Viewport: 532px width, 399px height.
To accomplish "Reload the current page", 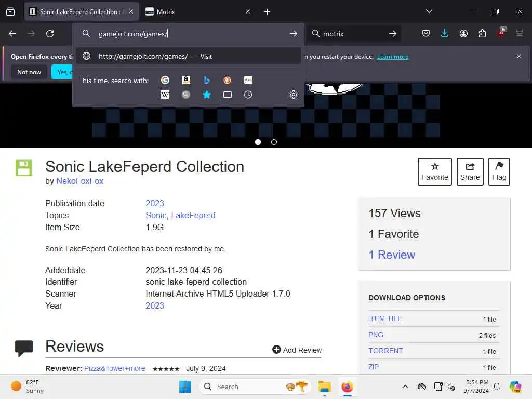I will 50,34.
